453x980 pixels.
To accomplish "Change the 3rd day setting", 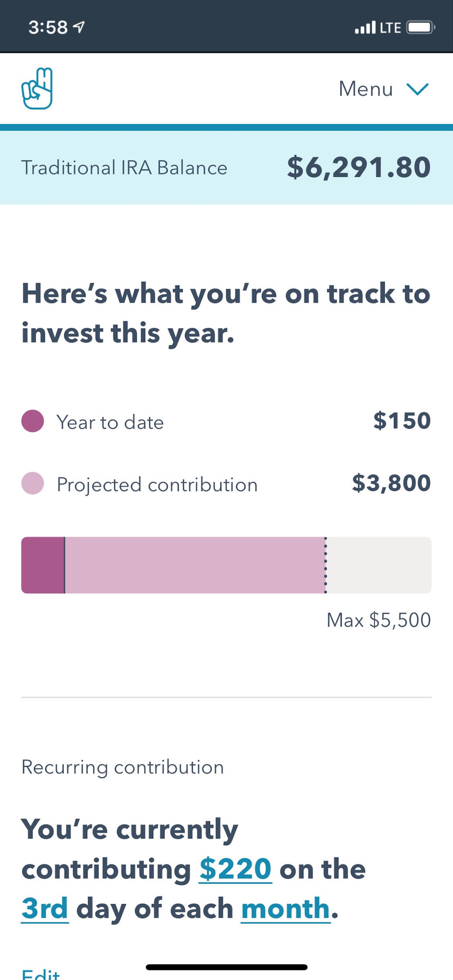I will click(45, 908).
